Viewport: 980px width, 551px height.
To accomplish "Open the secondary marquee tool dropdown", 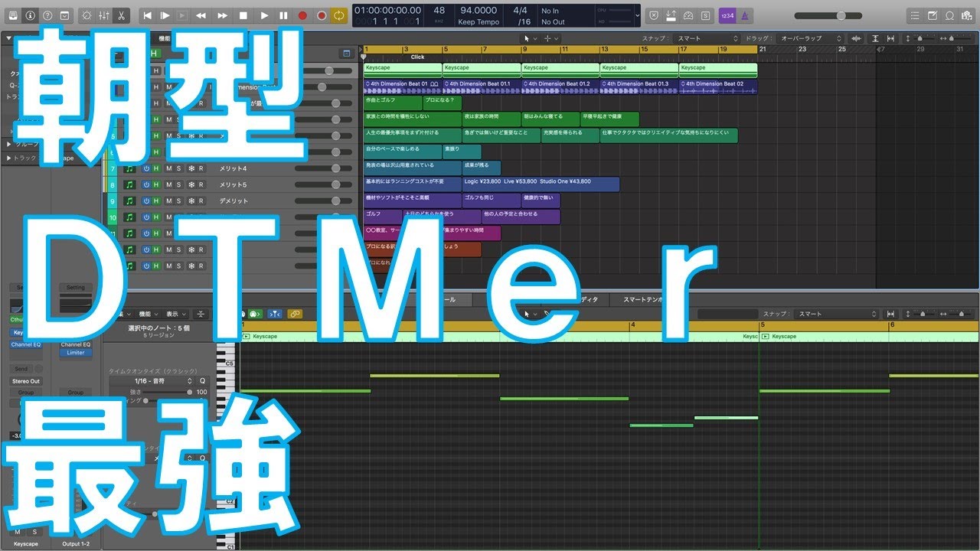I will 551,38.
